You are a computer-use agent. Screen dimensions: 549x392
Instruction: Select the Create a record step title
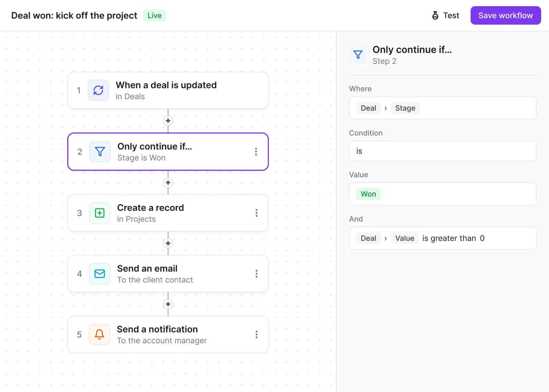pyautogui.click(x=151, y=208)
